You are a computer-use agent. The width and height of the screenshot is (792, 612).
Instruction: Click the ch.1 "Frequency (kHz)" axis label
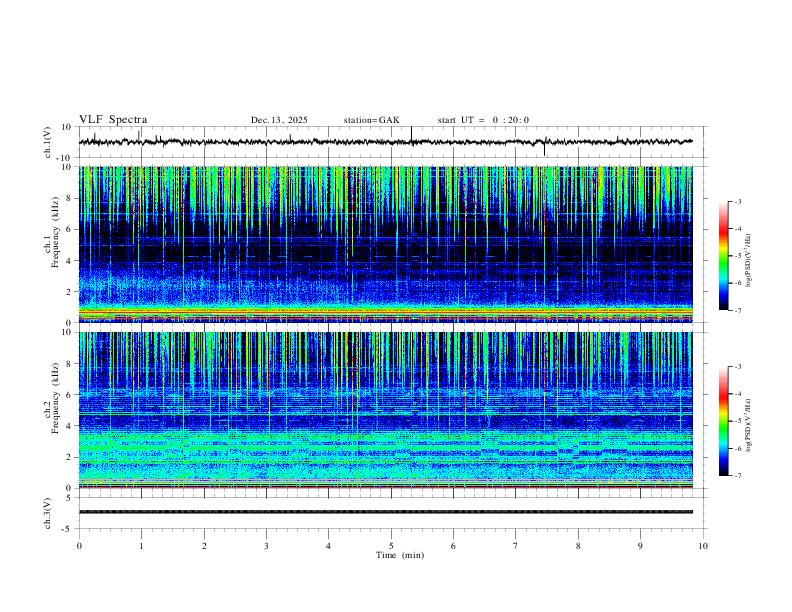(56, 231)
